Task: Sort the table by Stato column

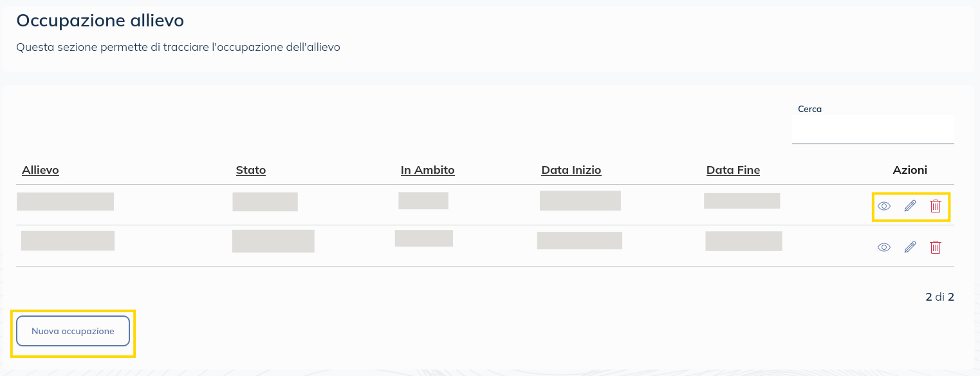Action: click(251, 171)
